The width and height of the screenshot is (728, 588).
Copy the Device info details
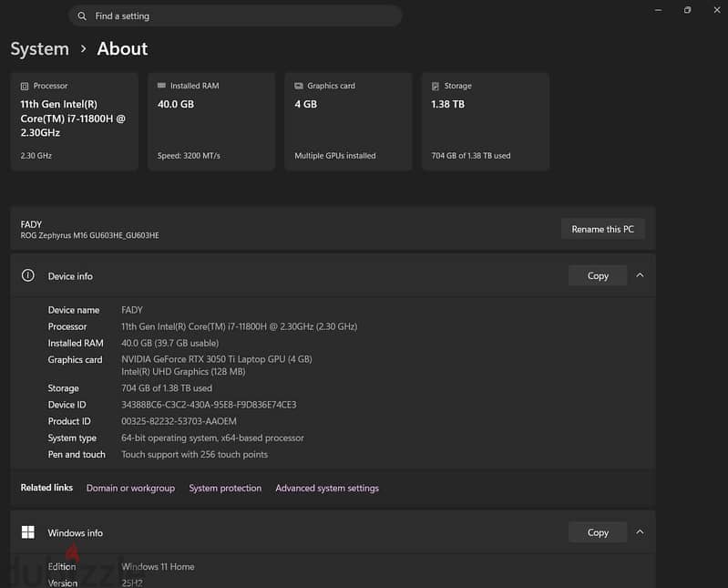pos(598,276)
